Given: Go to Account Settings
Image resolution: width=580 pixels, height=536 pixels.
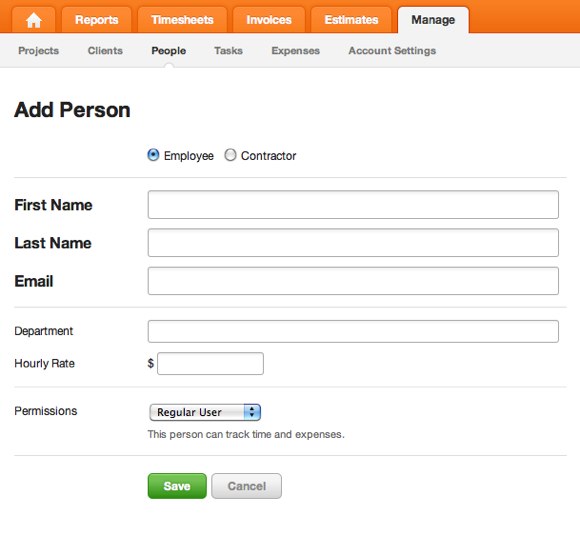Looking at the screenshot, I should tap(392, 51).
